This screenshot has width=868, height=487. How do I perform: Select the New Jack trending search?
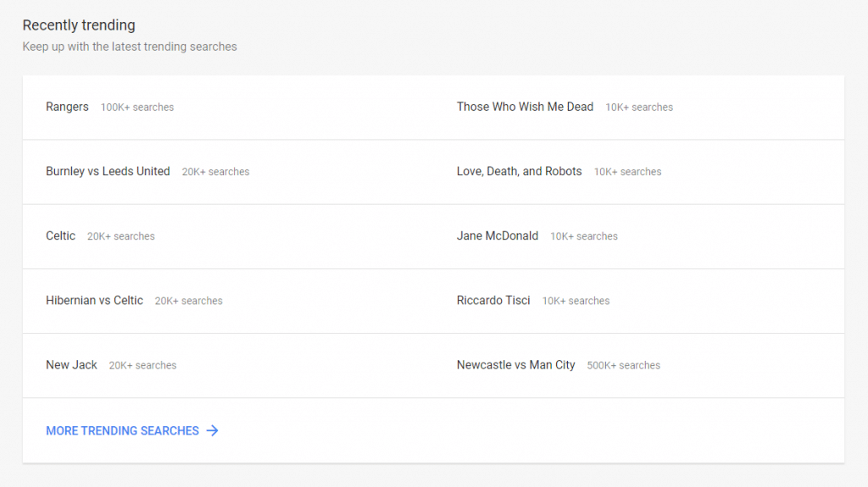(x=71, y=365)
